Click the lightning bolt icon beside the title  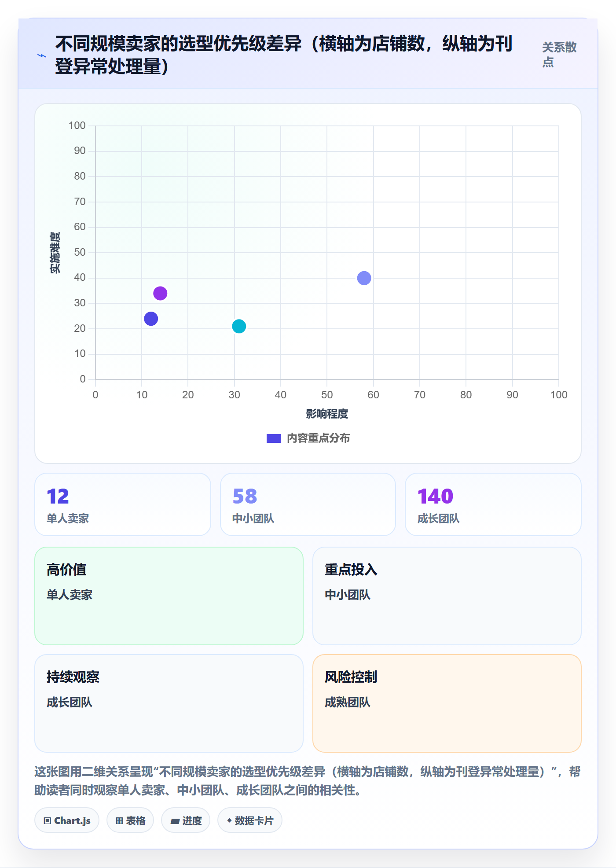click(42, 55)
